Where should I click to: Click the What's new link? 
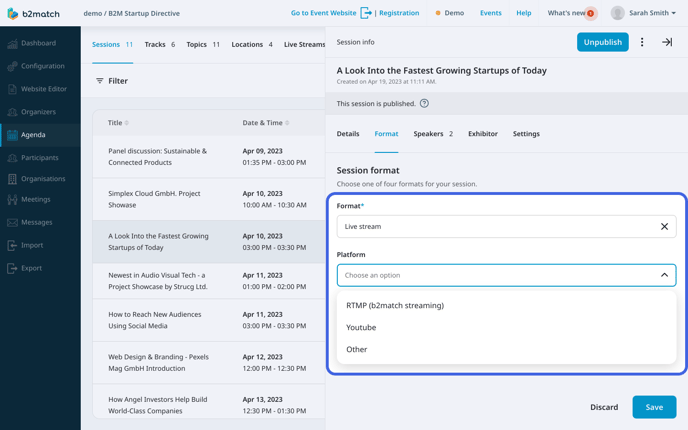click(566, 13)
